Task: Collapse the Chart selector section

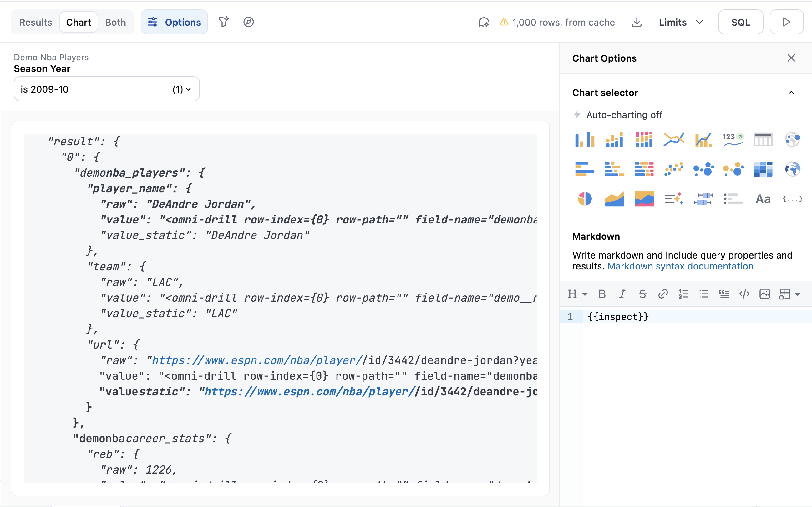Action: 791,93
